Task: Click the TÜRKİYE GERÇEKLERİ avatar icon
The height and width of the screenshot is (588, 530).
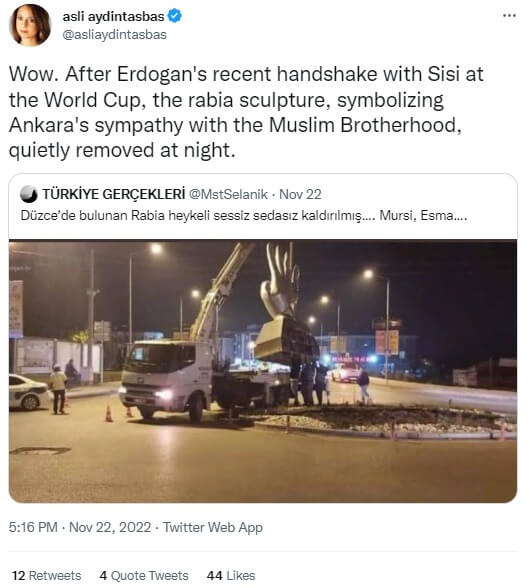Action: [x=29, y=194]
